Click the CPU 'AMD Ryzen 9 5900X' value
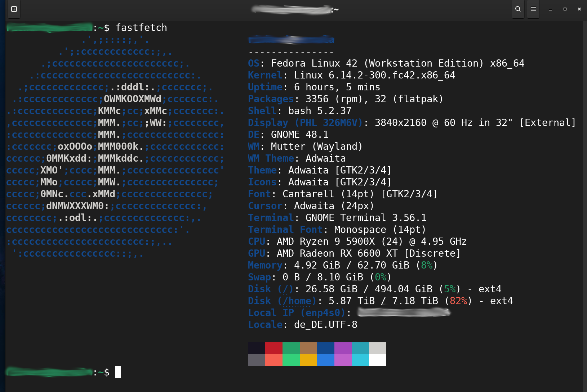 326,242
